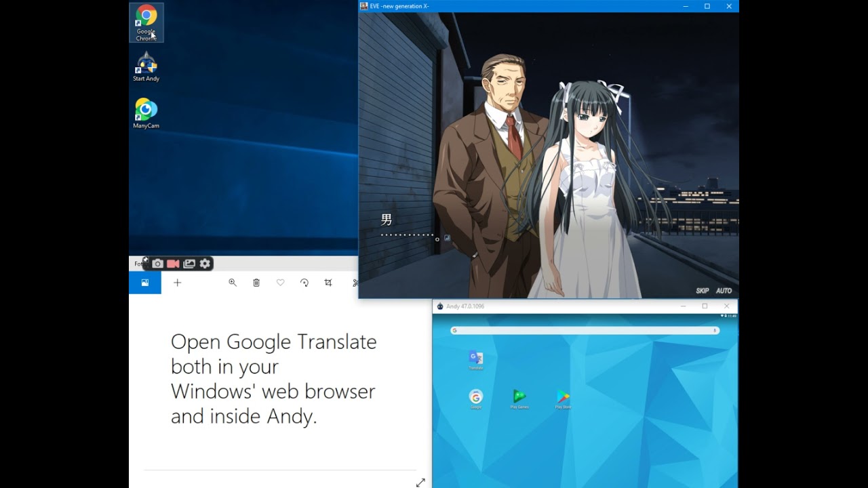
Task: Click the small icon after the dialogue dots
Action: tap(447, 238)
